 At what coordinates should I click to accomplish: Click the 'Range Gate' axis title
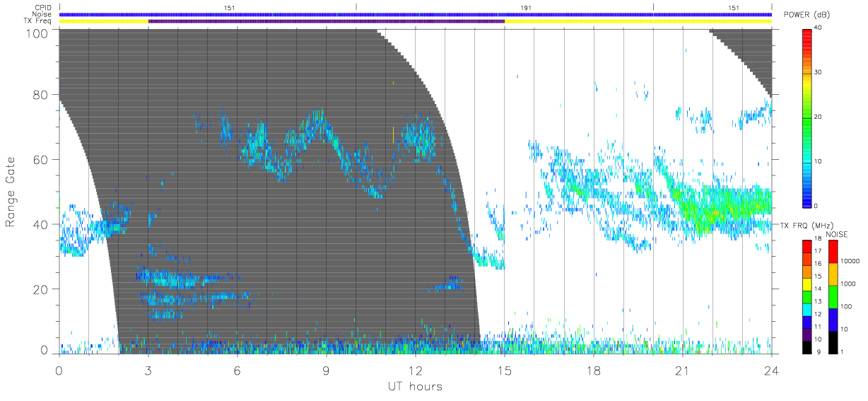pos(11,191)
